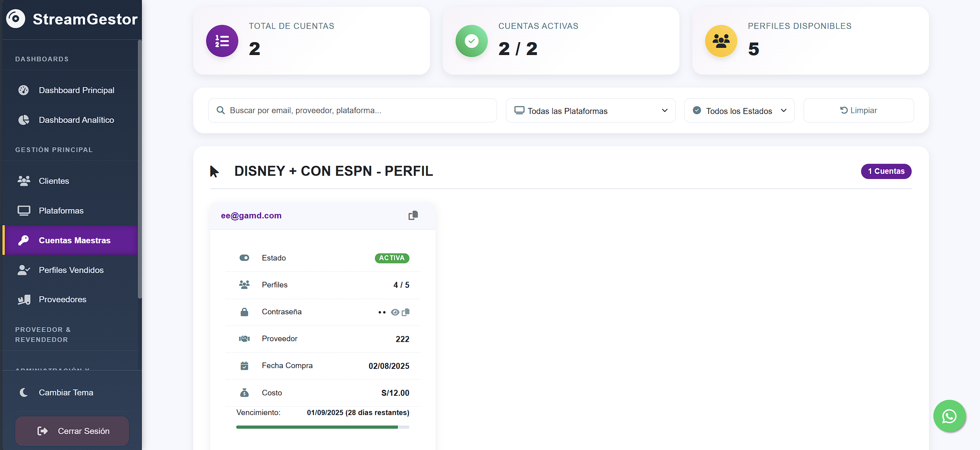
Task: Click the Costo money bag icon
Action: tap(244, 393)
